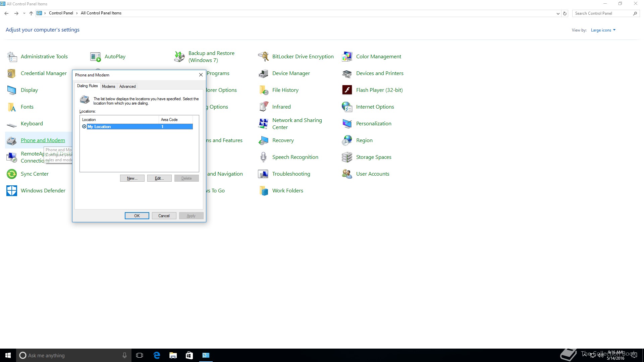Open the recent locations dropdown arrow
The width and height of the screenshot is (644, 362).
[x=24, y=13]
